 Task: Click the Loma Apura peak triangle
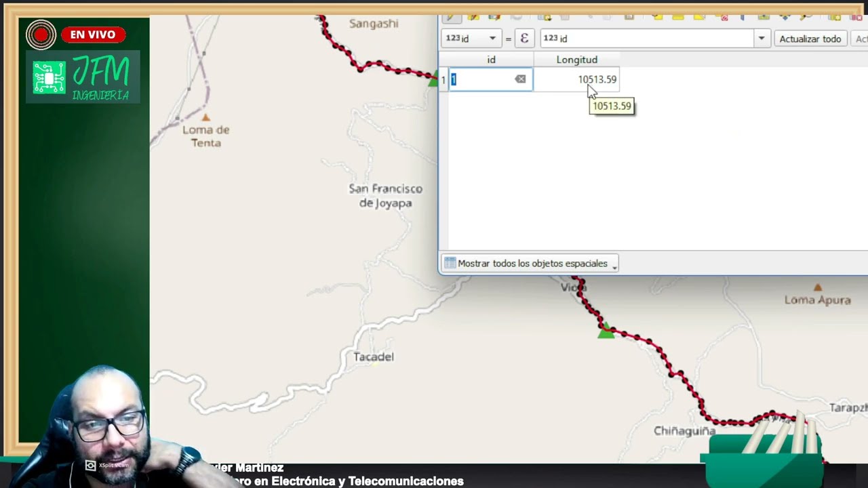[818, 287]
